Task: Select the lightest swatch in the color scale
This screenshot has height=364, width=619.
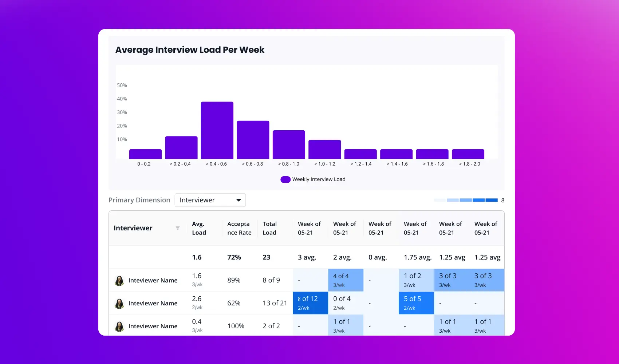Action: [x=440, y=200]
